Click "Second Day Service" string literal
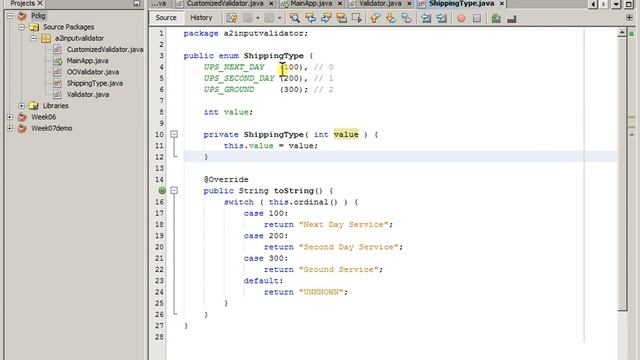The image size is (640, 360). (348, 247)
